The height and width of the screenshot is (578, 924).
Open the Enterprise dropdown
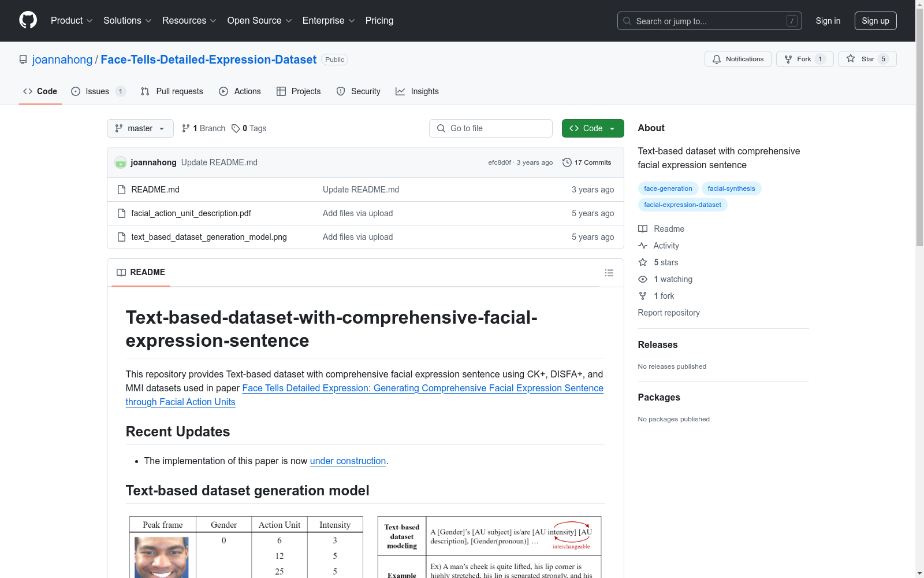coord(329,21)
